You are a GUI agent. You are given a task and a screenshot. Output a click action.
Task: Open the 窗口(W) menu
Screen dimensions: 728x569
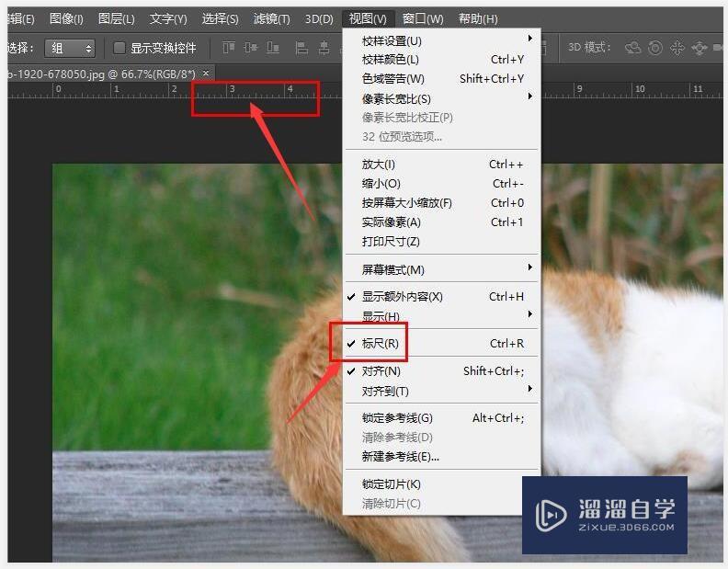tap(423, 19)
